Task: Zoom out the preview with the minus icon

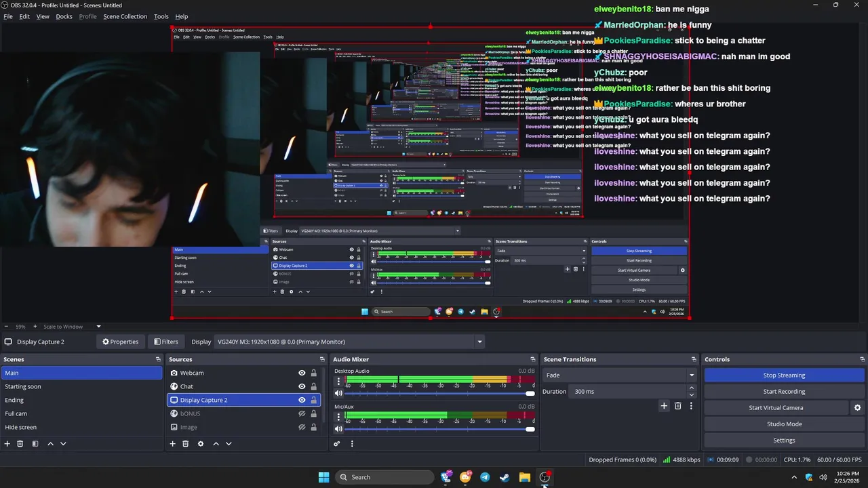Action: point(6,326)
